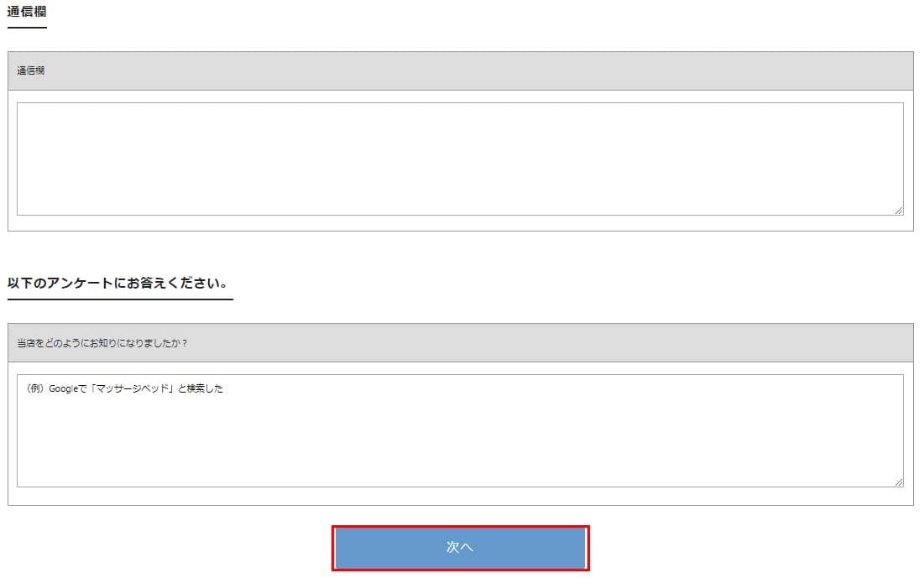924x578 pixels.
Task: Click the bold 通信欄 section heading
Action: [x=26, y=11]
